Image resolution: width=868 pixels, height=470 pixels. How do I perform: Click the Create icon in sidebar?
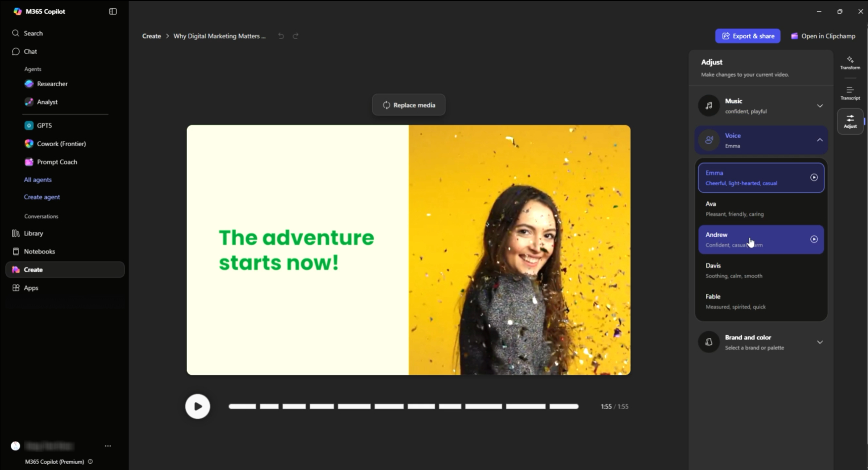click(16, 269)
